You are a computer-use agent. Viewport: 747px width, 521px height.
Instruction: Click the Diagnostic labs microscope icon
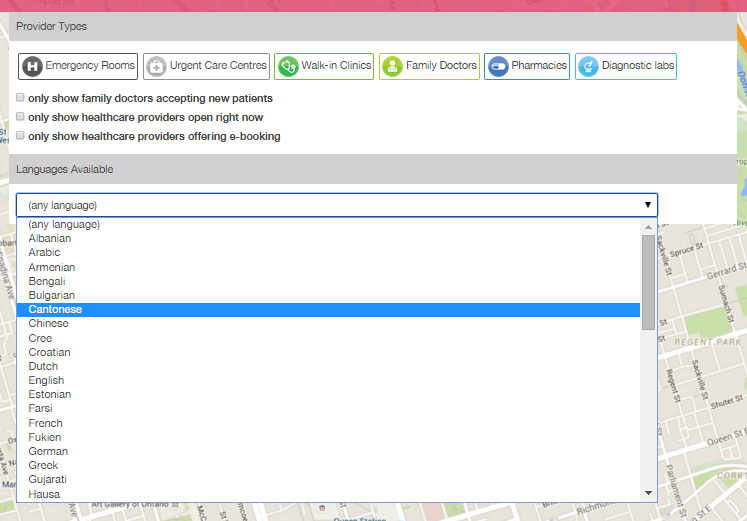[x=588, y=66]
